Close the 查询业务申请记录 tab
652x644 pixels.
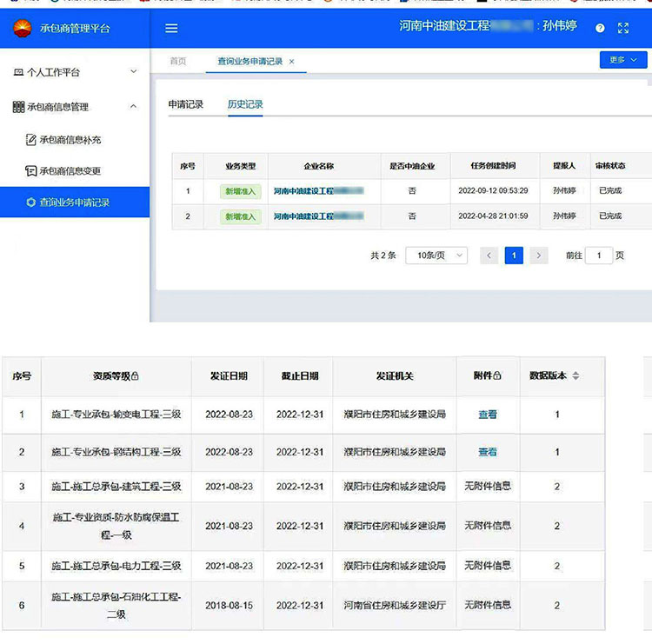point(292,62)
